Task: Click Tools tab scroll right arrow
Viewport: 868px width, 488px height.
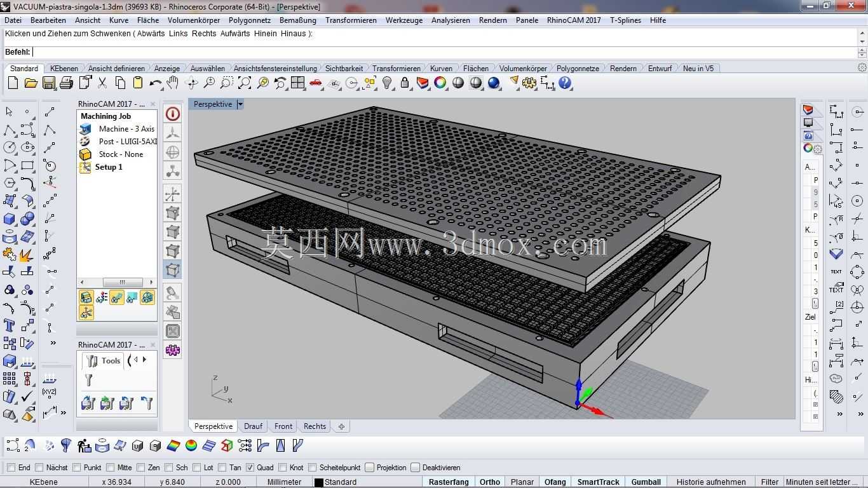Action: [x=144, y=360]
